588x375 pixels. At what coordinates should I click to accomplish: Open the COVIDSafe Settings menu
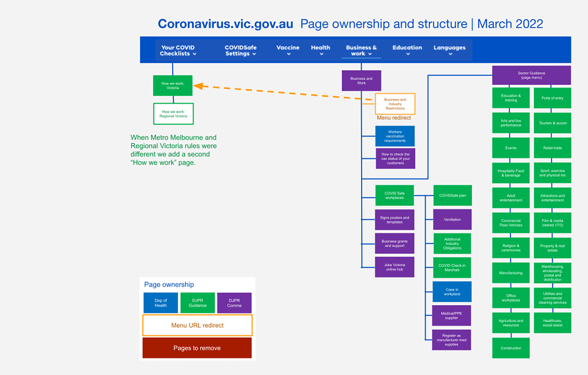pos(241,51)
